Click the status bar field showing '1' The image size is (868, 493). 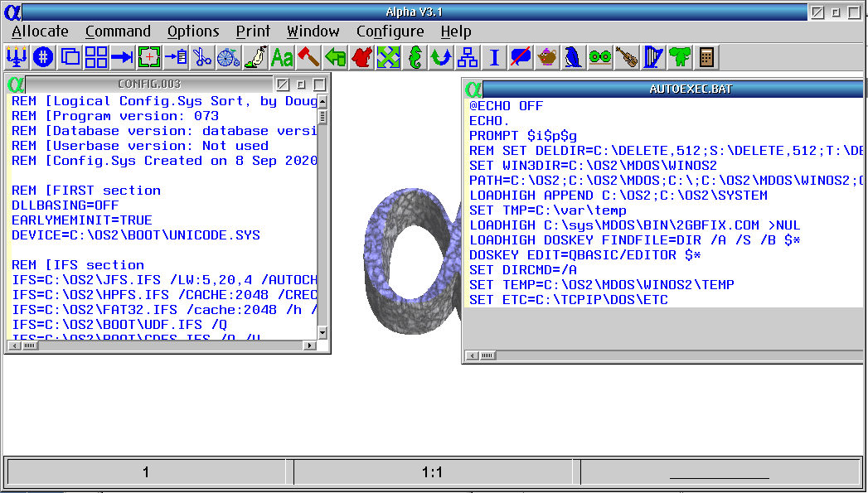146,472
